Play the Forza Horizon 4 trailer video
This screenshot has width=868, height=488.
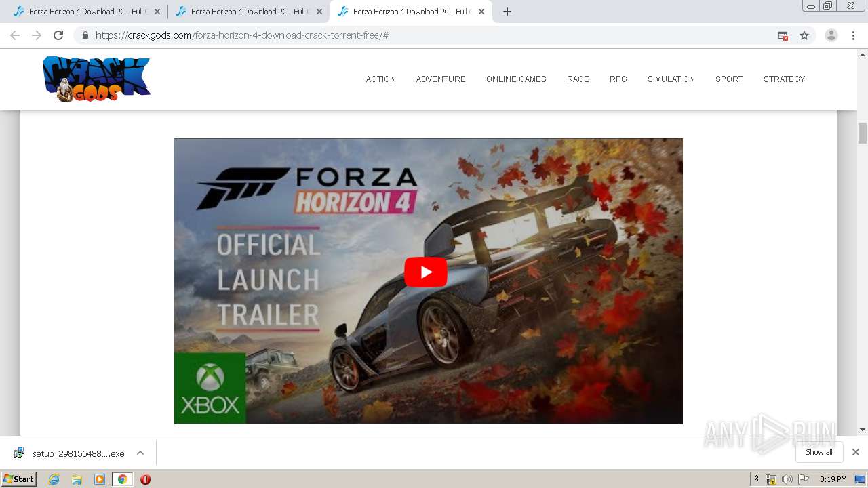pos(426,272)
